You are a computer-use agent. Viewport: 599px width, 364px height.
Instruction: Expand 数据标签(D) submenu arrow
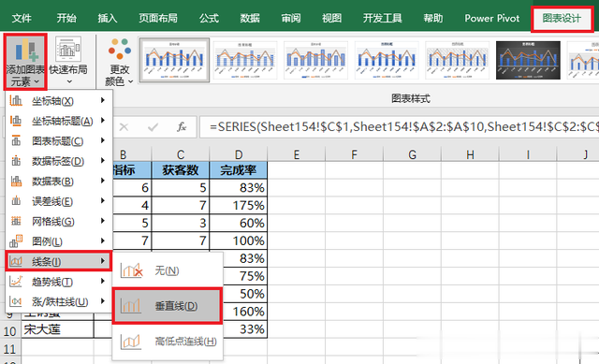[103, 160]
